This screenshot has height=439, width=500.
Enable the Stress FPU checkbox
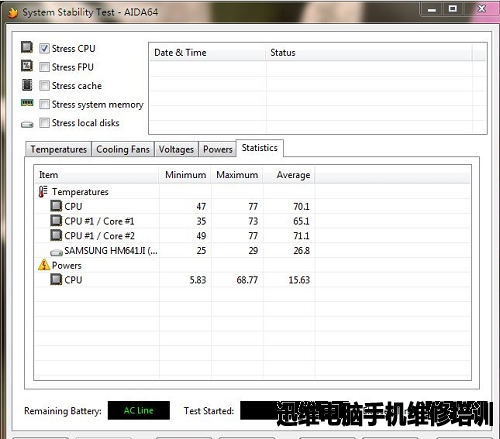point(44,67)
